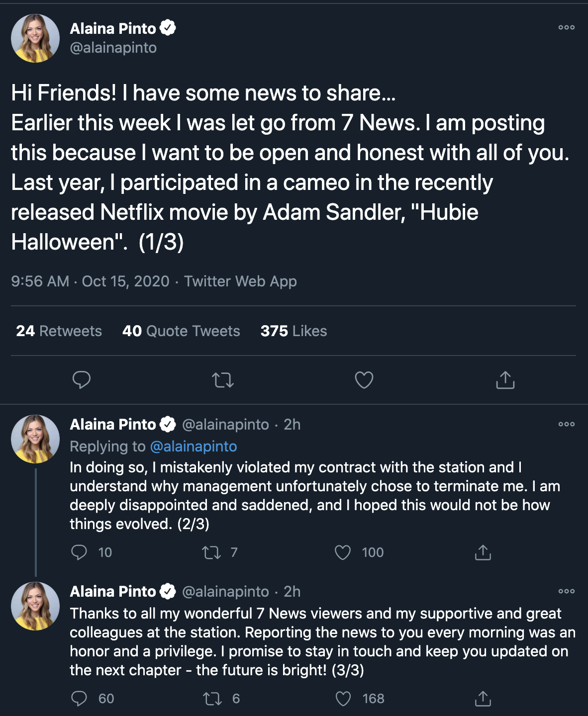Open more options on the 3/3 reply
The width and height of the screenshot is (588, 716).
(x=566, y=592)
